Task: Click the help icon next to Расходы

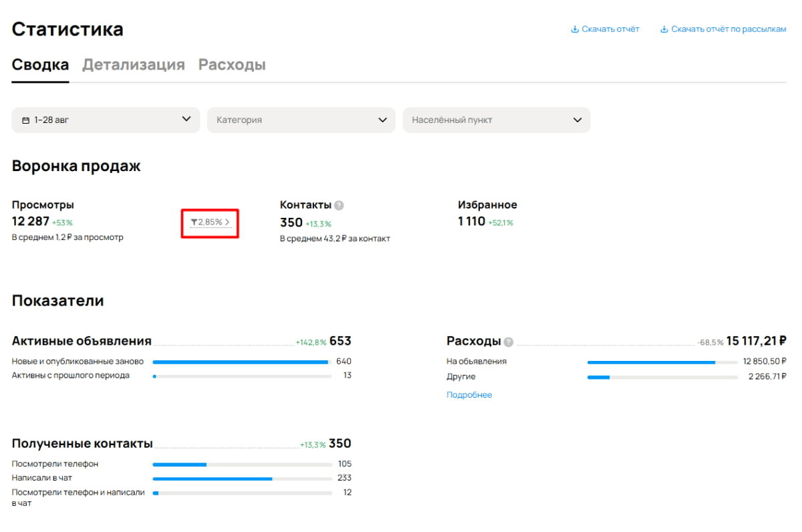Action: pyautogui.click(x=509, y=342)
